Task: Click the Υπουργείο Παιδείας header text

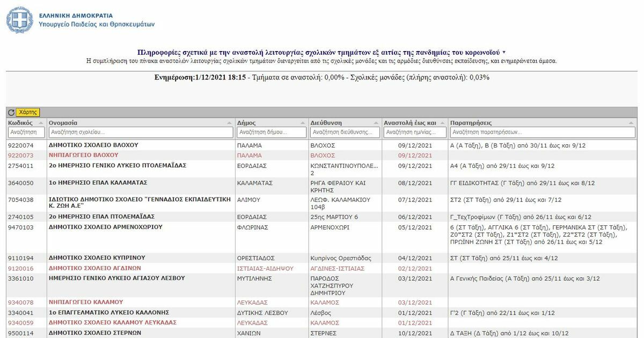Action: (97, 25)
